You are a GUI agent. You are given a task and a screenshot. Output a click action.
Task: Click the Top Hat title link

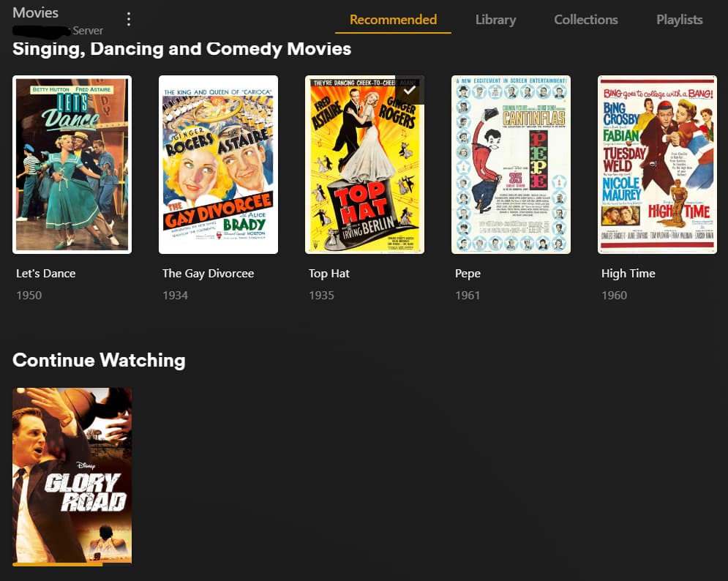click(329, 274)
